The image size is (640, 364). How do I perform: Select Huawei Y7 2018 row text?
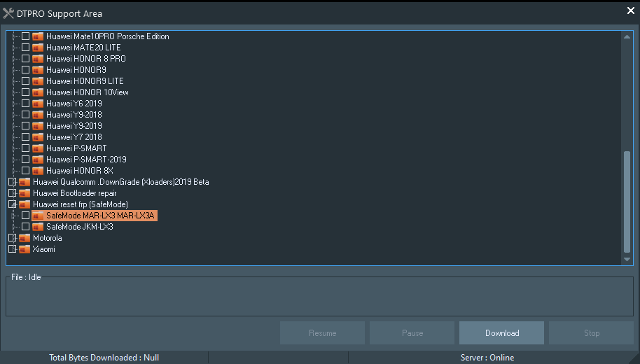74,137
